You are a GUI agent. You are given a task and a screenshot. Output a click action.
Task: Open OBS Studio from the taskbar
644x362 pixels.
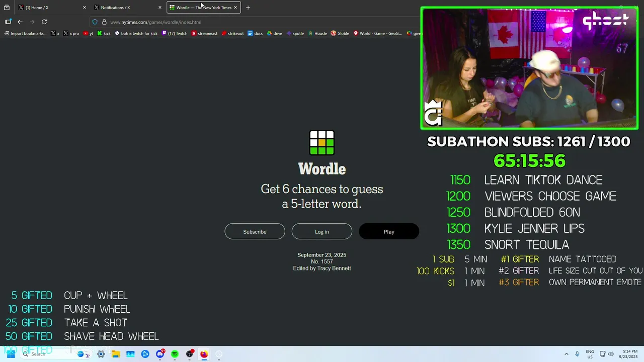point(190,354)
